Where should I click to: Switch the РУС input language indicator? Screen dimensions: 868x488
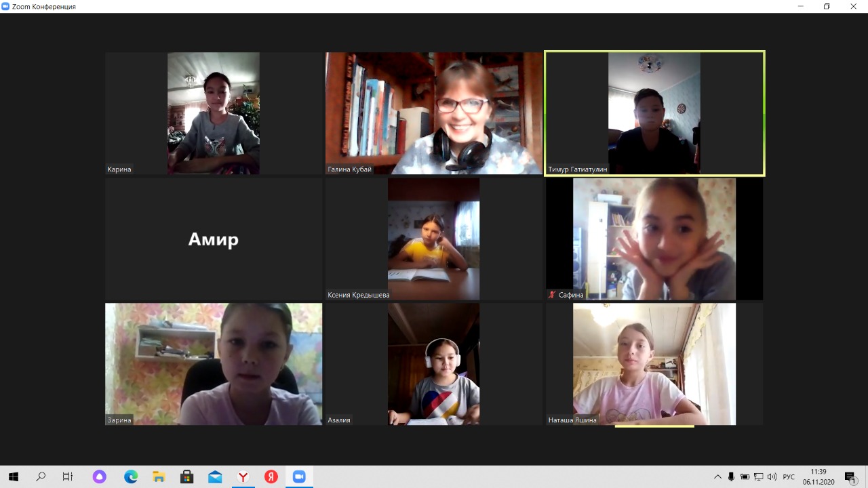tap(789, 476)
